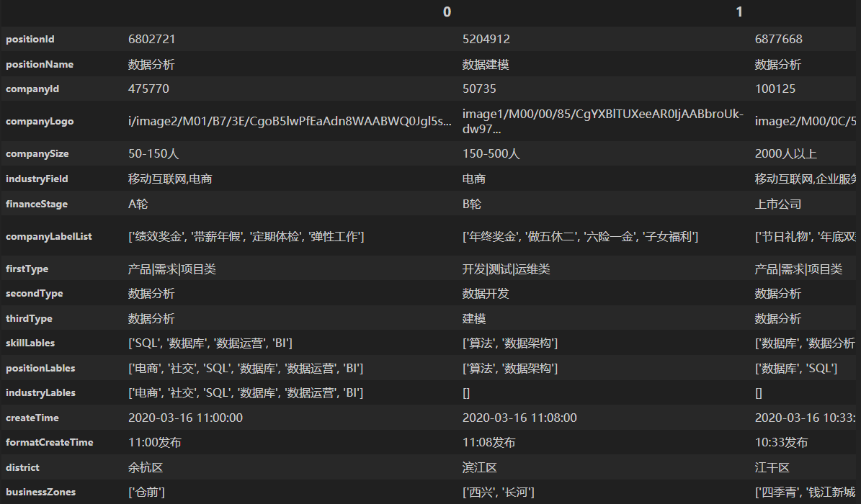Select the skillLables row label
The height and width of the screenshot is (504, 861).
point(30,343)
